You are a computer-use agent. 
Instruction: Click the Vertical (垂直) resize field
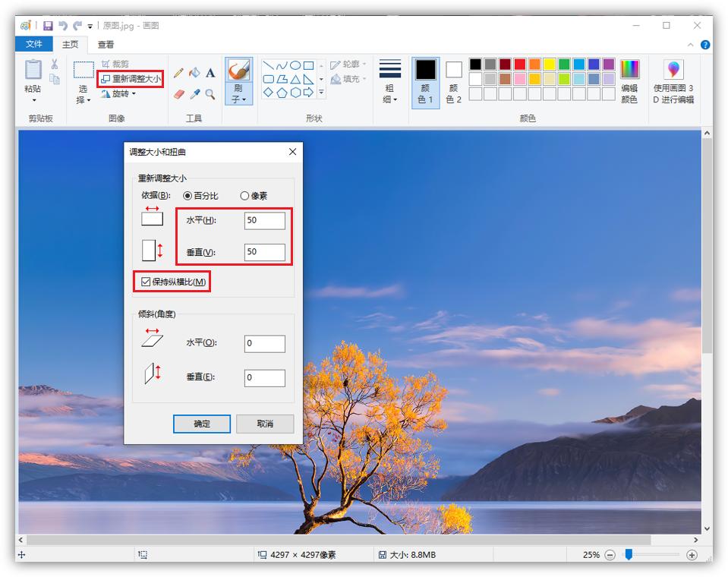click(x=265, y=252)
